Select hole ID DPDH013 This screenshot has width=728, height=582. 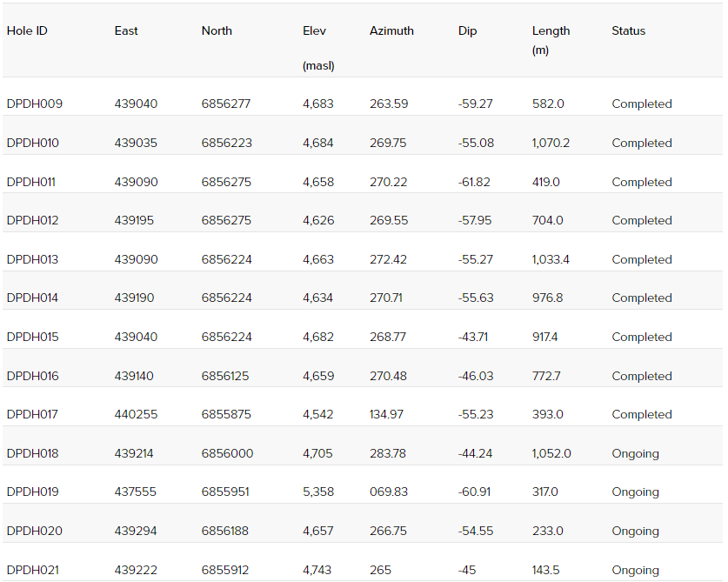tap(33, 259)
